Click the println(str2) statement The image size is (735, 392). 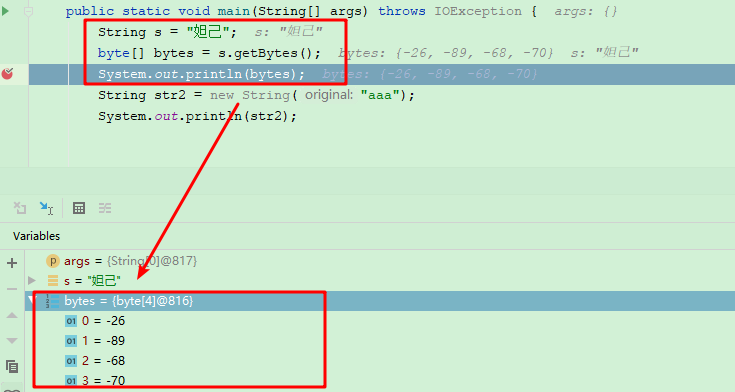pos(197,116)
